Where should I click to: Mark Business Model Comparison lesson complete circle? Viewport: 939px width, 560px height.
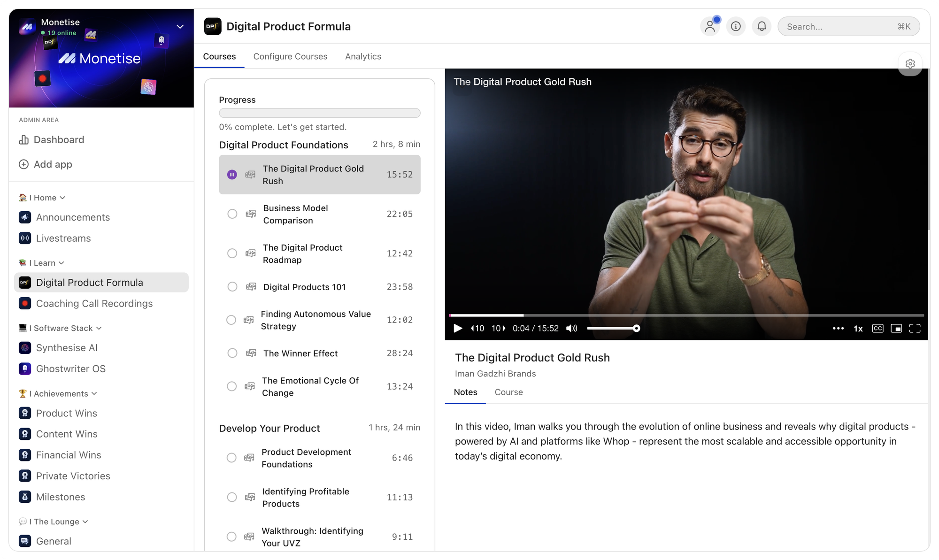pyautogui.click(x=232, y=214)
